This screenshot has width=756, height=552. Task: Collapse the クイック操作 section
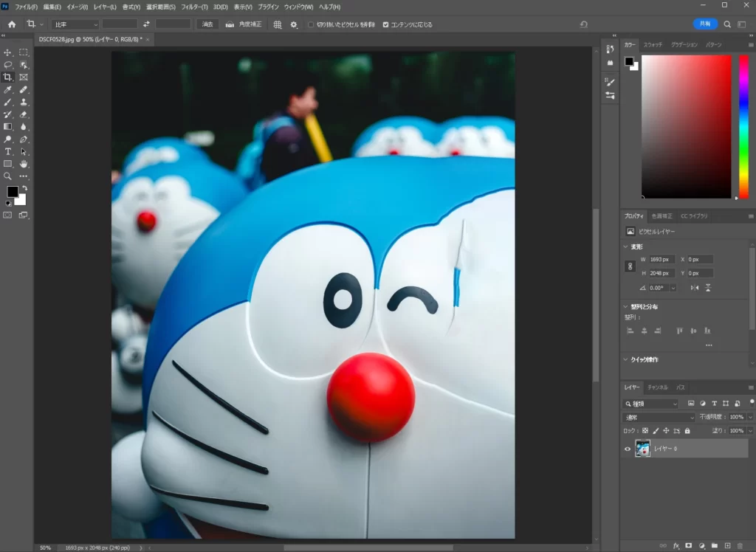626,359
